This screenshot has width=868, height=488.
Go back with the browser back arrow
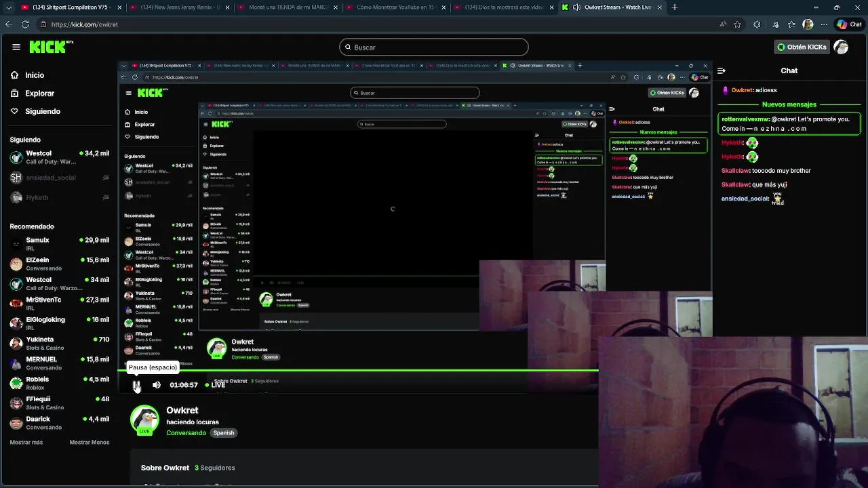point(9,24)
